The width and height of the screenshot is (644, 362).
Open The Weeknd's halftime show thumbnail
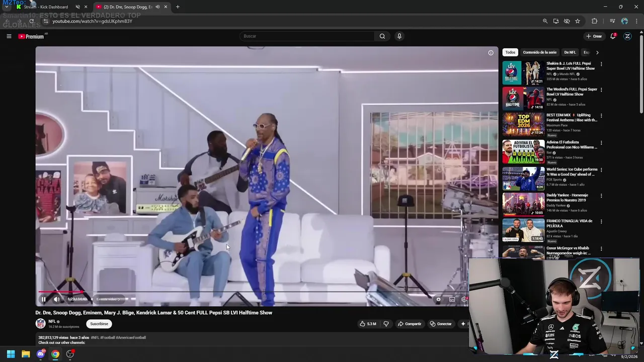click(523, 99)
